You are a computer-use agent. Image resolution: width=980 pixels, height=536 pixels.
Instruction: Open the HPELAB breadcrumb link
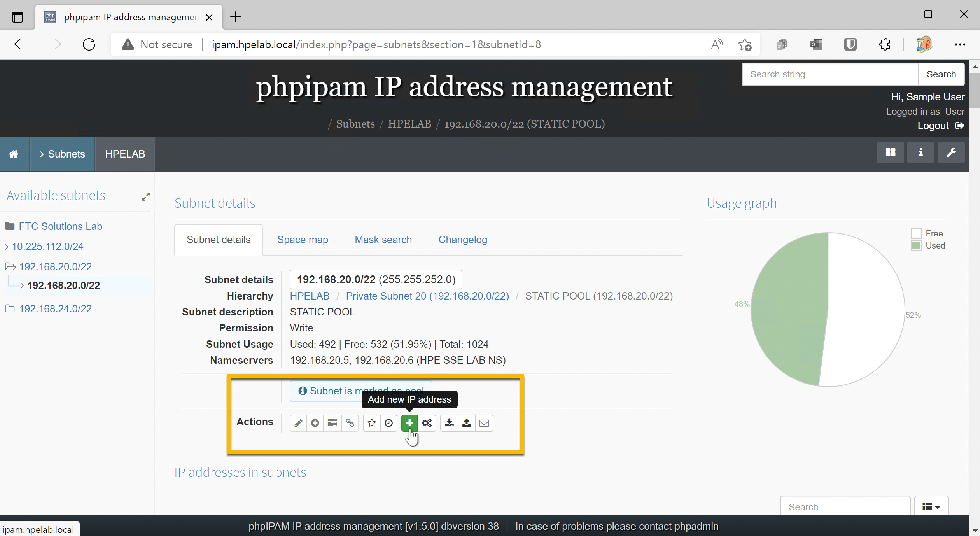point(409,124)
